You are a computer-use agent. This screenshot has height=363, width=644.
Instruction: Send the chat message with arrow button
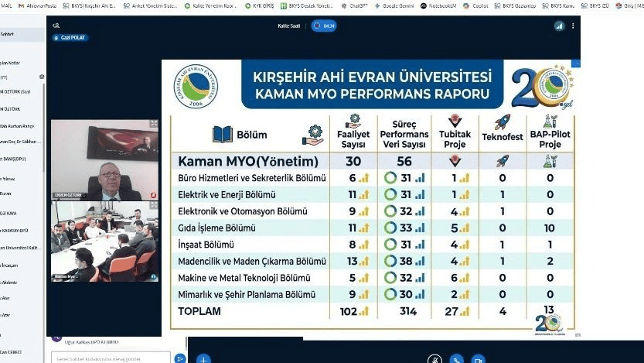(179, 358)
